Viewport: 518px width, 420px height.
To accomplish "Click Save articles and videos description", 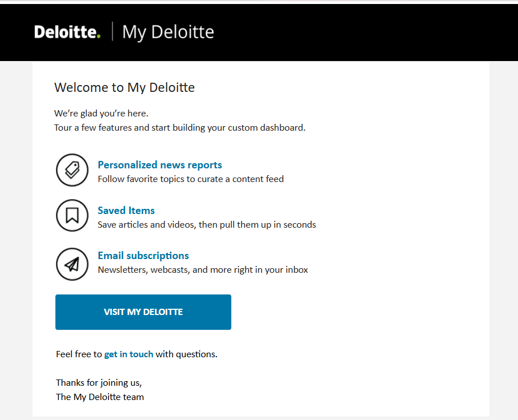I will 207,224.
